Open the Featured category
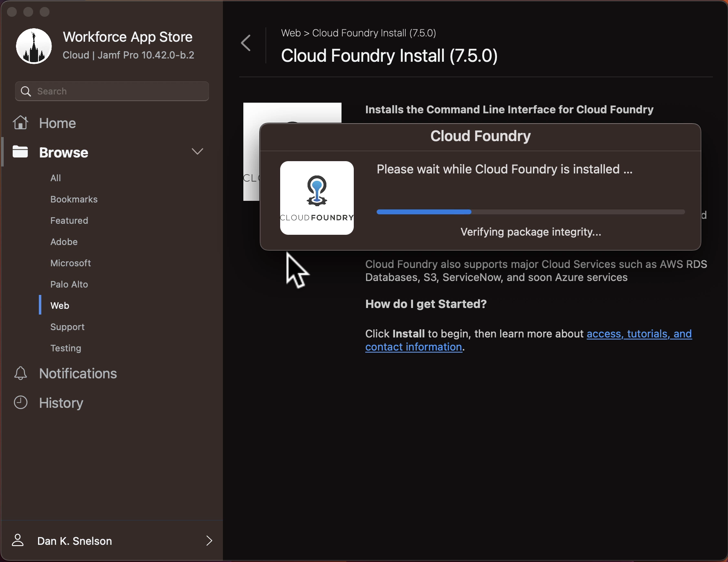This screenshot has height=562, width=728. [69, 220]
